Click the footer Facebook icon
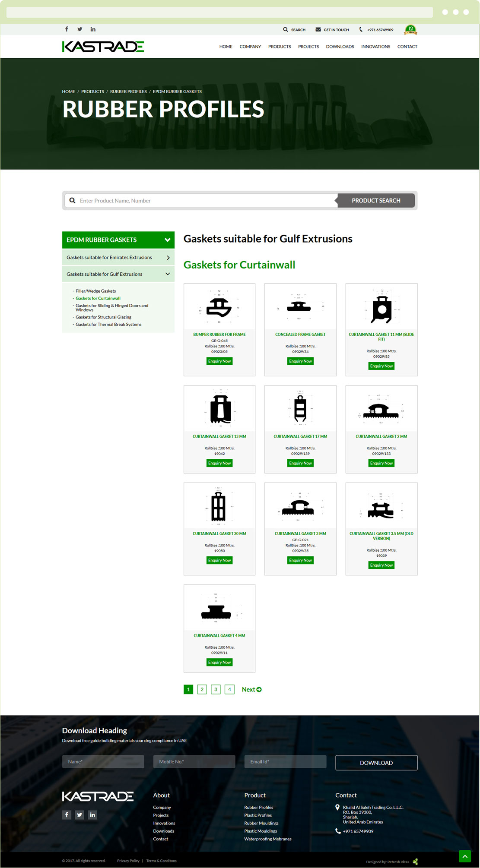The height and width of the screenshot is (868, 480). point(67,815)
